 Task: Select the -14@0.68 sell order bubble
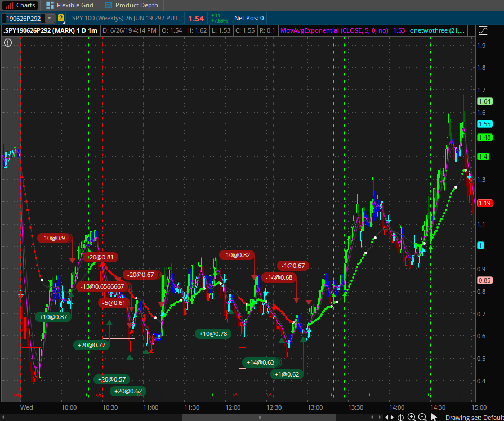coord(279,277)
